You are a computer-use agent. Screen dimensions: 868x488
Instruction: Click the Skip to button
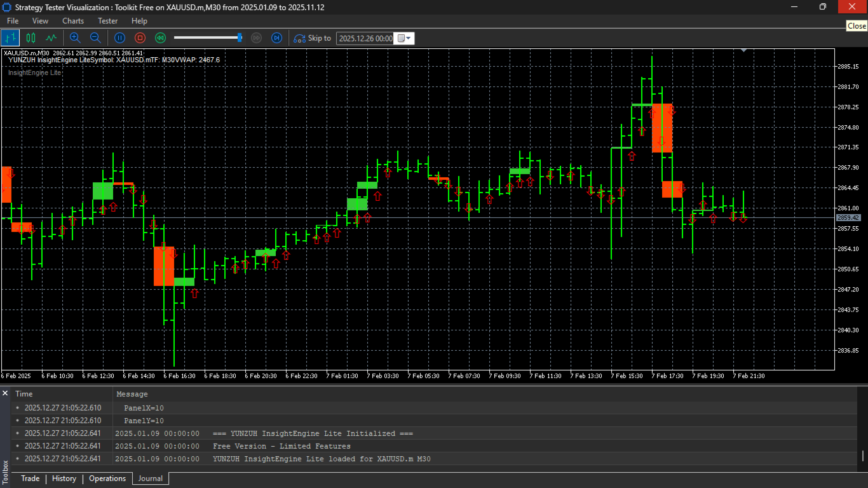(x=312, y=38)
